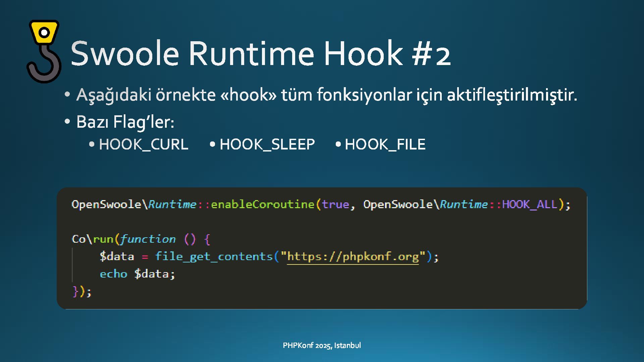Image resolution: width=644 pixels, height=362 pixels.
Task: Click the footer 'PHPKonf 2025, Istanbul'
Action: coord(322,346)
